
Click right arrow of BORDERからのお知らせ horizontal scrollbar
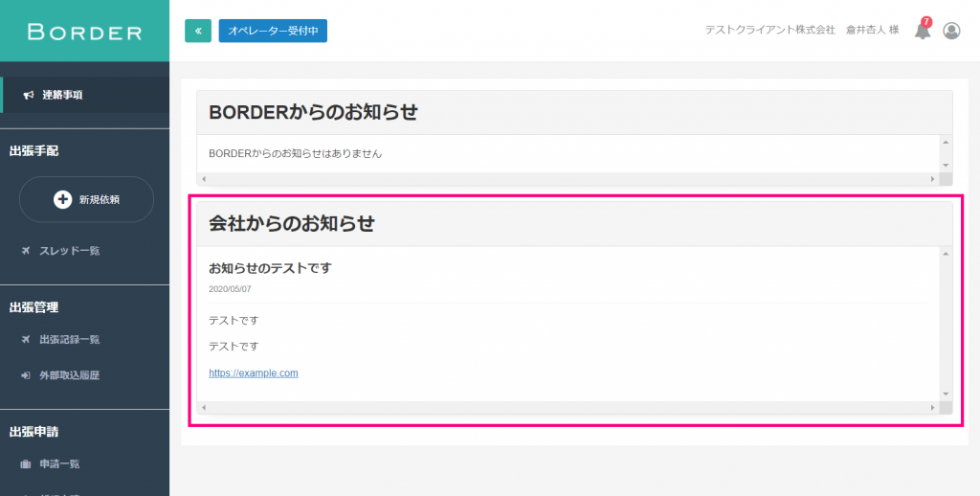(x=932, y=179)
